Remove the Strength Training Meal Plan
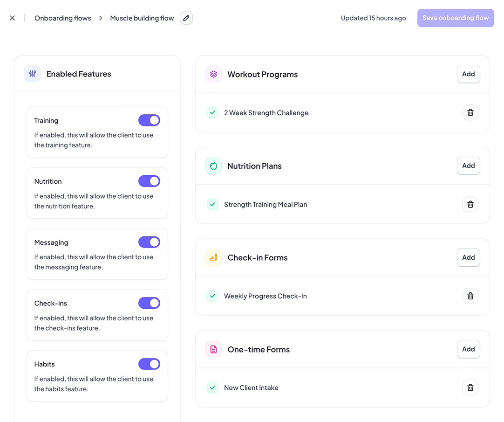Image resolution: width=504 pixels, height=422 pixels. click(x=470, y=204)
